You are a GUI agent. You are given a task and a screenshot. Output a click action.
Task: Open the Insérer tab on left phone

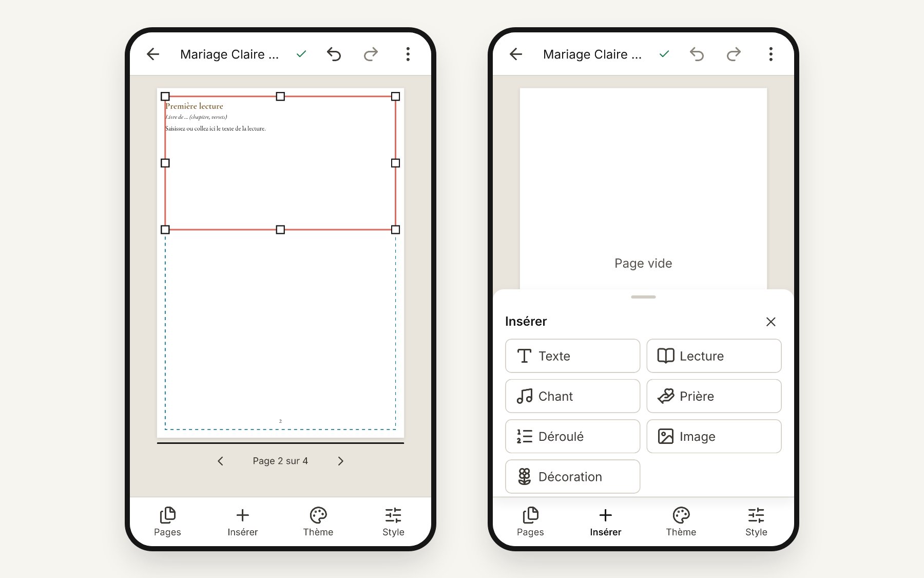[243, 521]
